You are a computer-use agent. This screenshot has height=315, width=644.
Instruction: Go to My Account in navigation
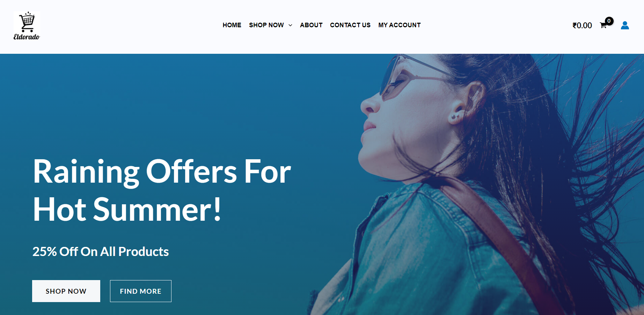tap(400, 25)
